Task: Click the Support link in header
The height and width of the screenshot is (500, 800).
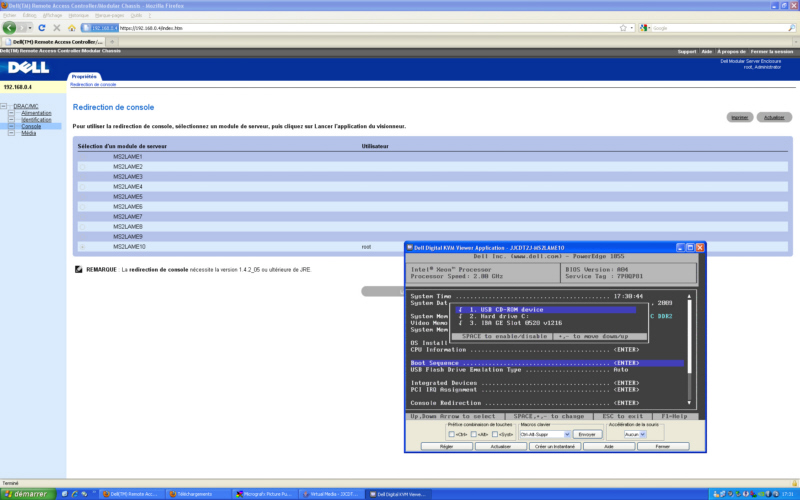Action: click(687, 52)
